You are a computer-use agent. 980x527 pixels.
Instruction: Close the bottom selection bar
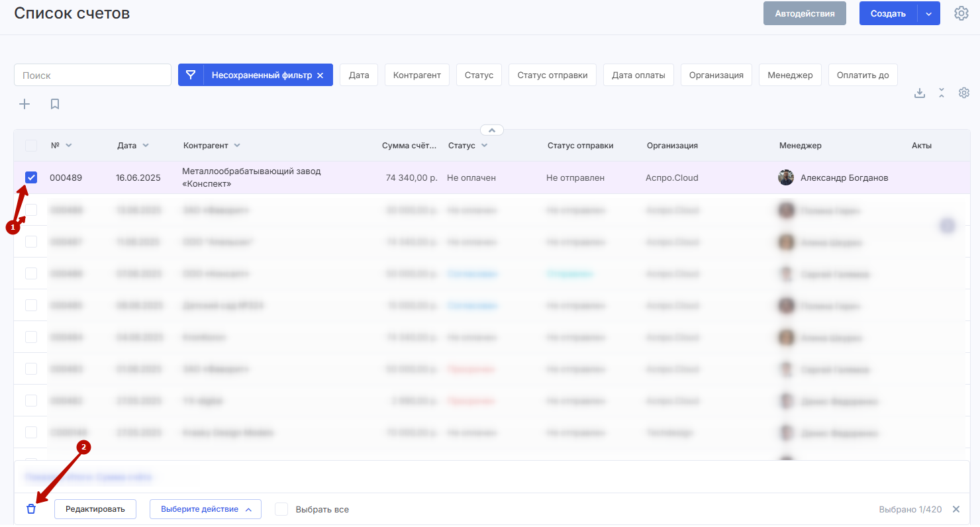(956, 509)
